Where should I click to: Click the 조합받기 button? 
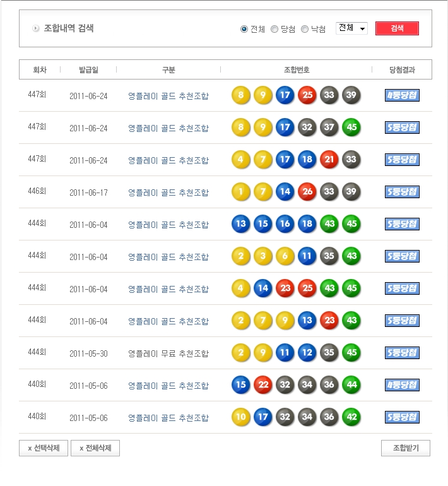coord(405,448)
